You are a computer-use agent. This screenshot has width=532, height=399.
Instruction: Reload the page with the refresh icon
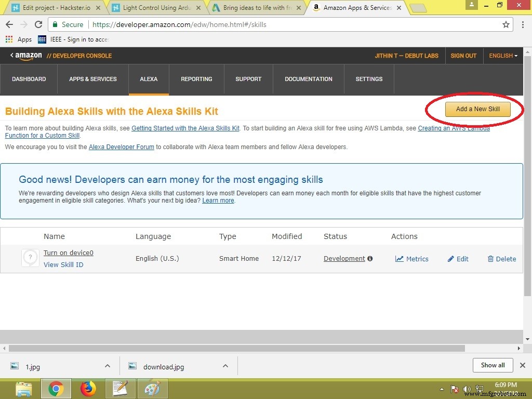[38, 24]
